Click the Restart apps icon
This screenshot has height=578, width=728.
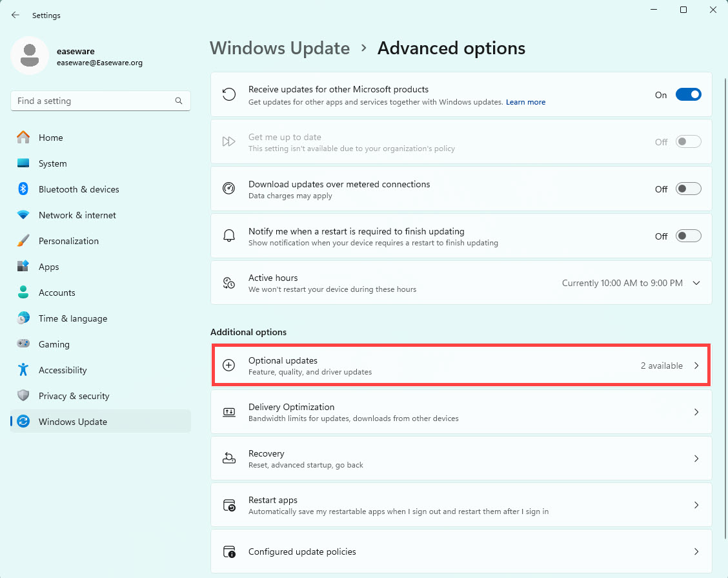(x=229, y=505)
